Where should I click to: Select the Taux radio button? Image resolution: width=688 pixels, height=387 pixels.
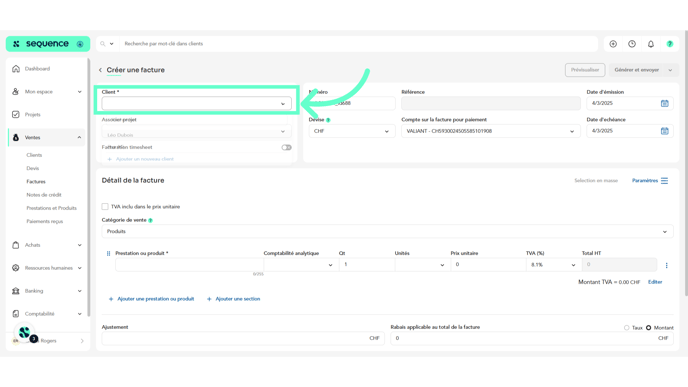pos(627,328)
